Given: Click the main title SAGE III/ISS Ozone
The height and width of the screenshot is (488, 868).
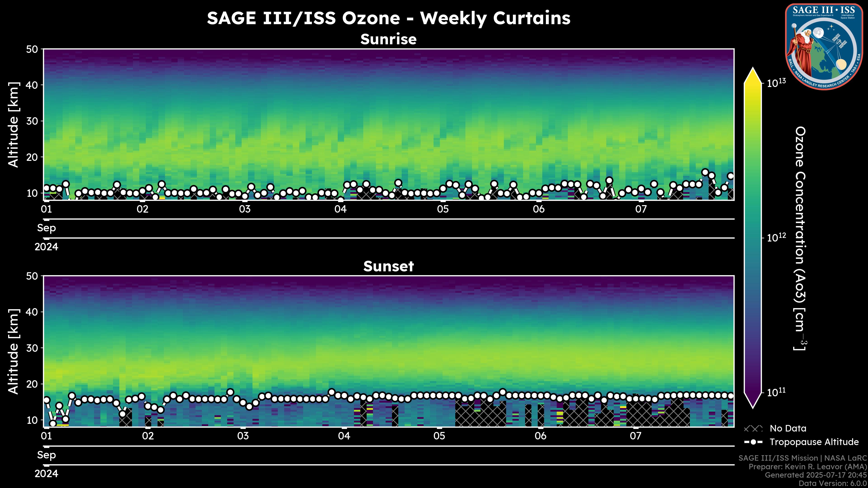Looking at the screenshot, I should click(x=388, y=18).
